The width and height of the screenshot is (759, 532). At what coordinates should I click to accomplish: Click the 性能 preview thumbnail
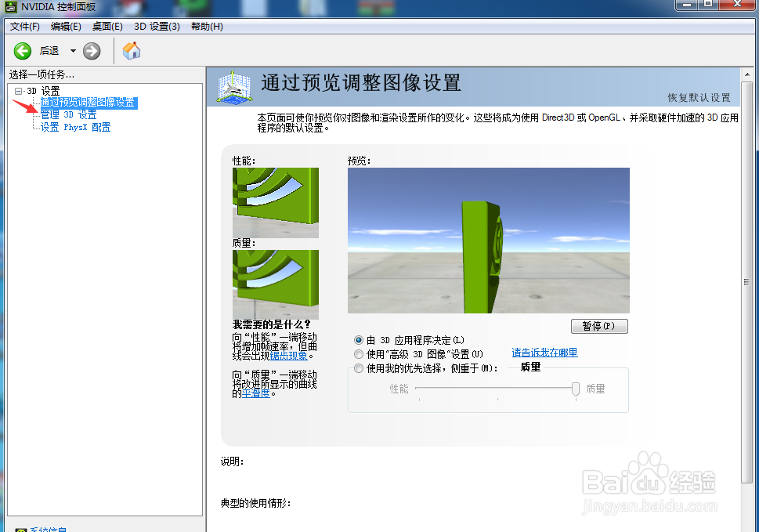tap(276, 203)
